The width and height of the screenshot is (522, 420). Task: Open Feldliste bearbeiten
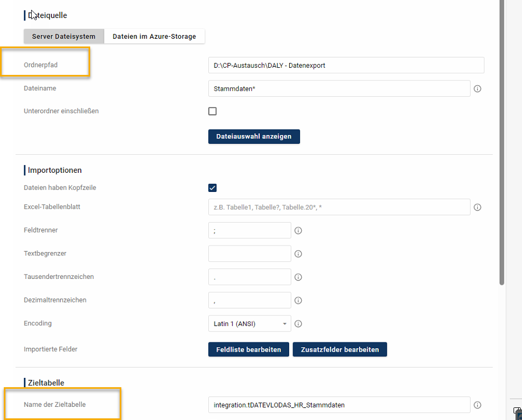249,349
